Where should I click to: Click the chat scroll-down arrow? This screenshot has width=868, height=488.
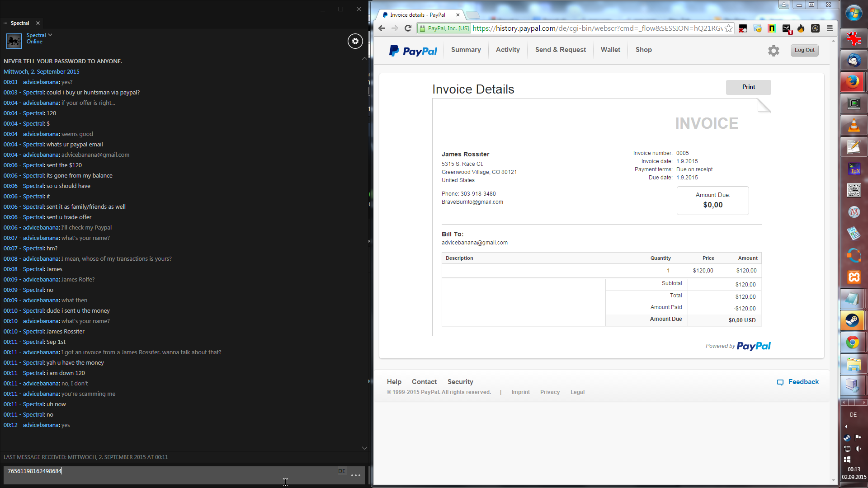tap(364, 448)
